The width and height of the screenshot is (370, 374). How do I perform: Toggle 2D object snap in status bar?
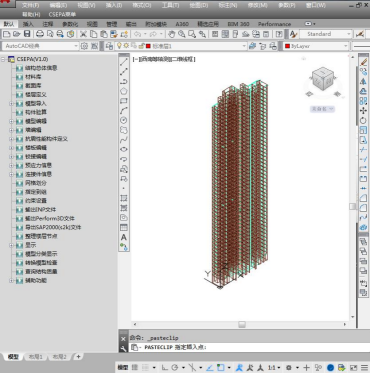pyautogui.click(x=220, y=367)
